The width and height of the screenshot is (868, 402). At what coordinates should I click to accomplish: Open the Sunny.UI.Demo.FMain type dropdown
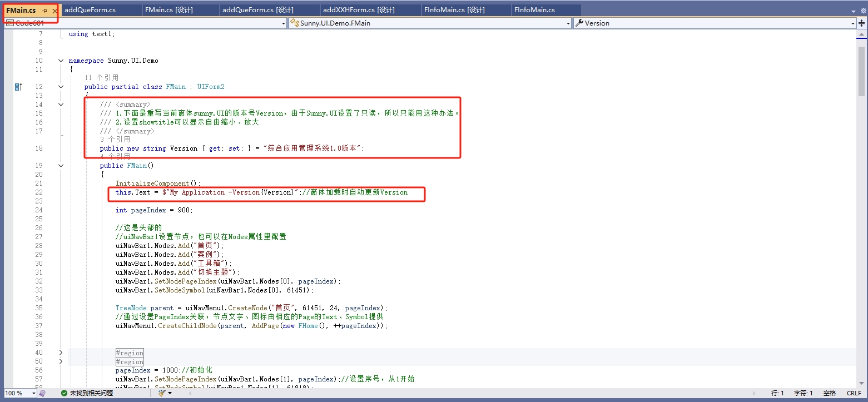coord(430,23)
